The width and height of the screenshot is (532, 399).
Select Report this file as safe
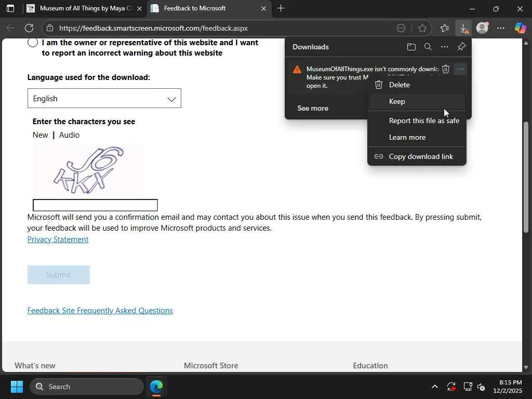pyautogui.click(x=417, y=121)
